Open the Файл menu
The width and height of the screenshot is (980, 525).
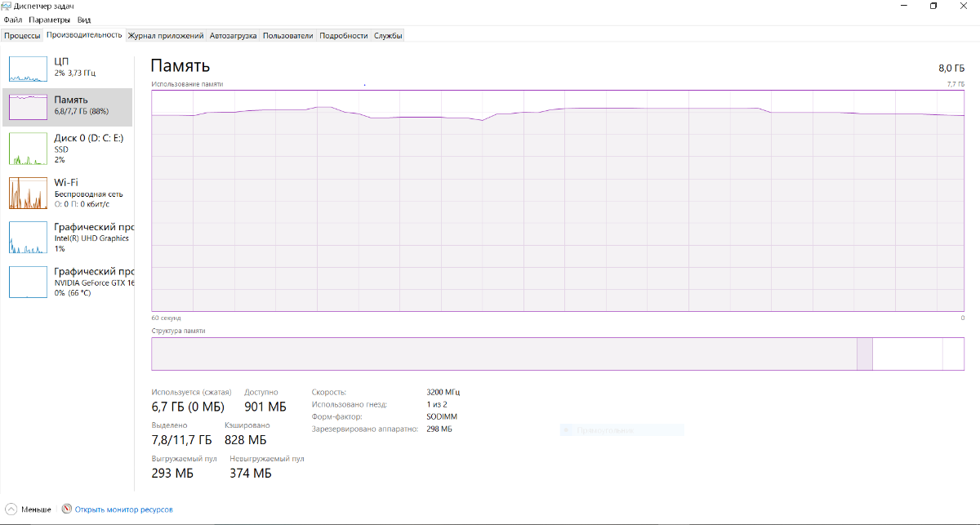[x=12, y=20]
